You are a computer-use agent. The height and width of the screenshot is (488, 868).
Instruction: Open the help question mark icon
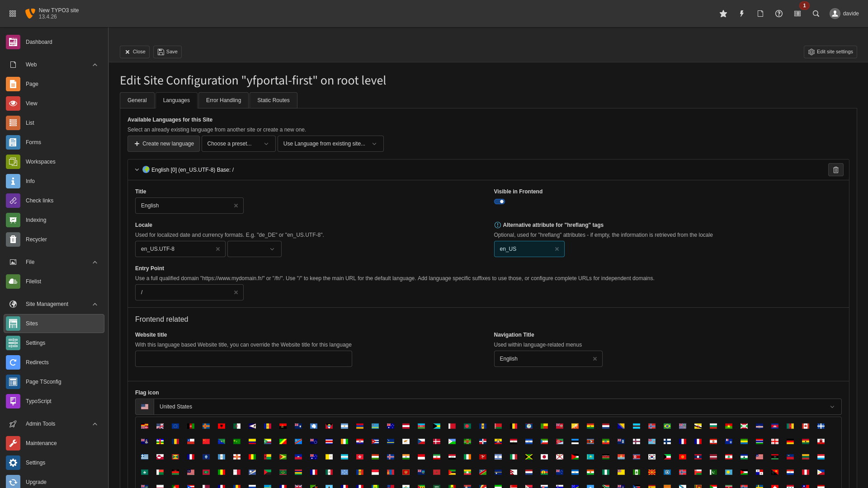click(779, 14)
